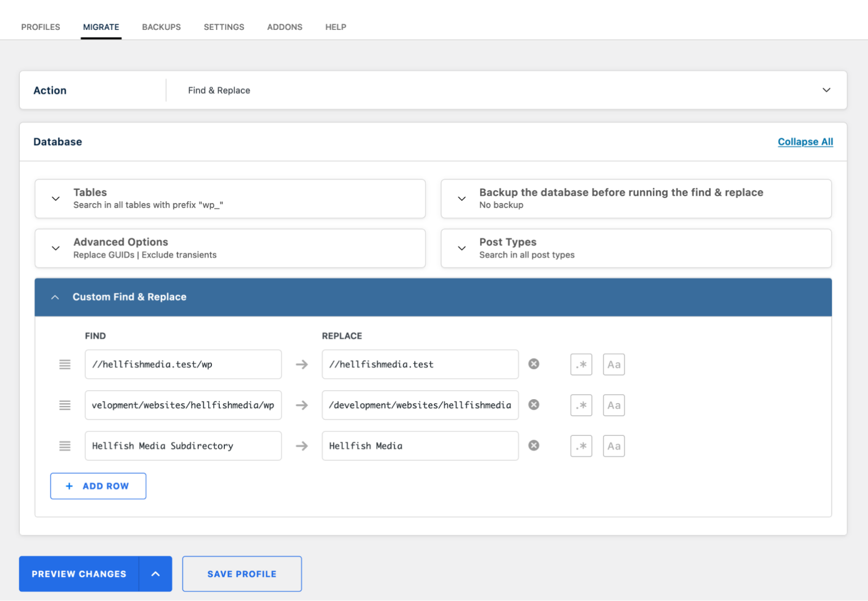Enable regex matching on the second row

tap(581, 405)
